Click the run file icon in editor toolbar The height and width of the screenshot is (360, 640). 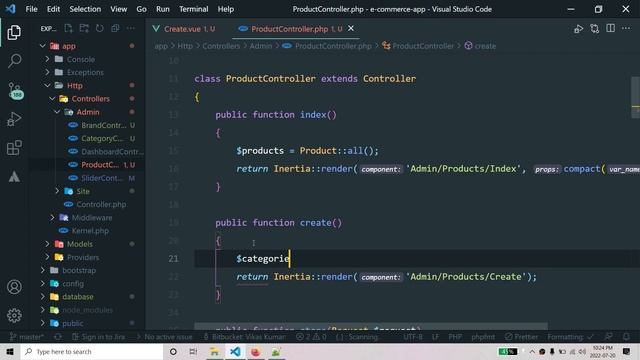pyautogui.click(x=578, y=29)
